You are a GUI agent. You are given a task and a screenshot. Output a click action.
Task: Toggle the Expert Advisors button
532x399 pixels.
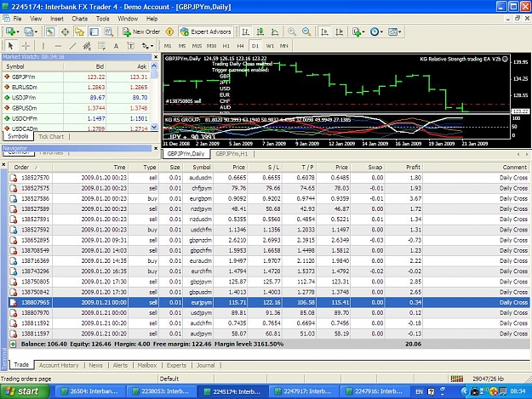pos(206,31)
